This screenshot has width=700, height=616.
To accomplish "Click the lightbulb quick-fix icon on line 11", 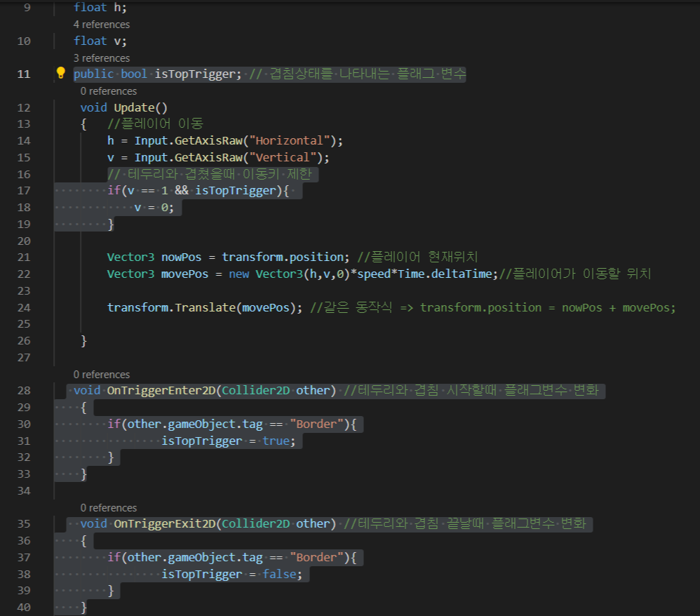I will click(61, 73).
